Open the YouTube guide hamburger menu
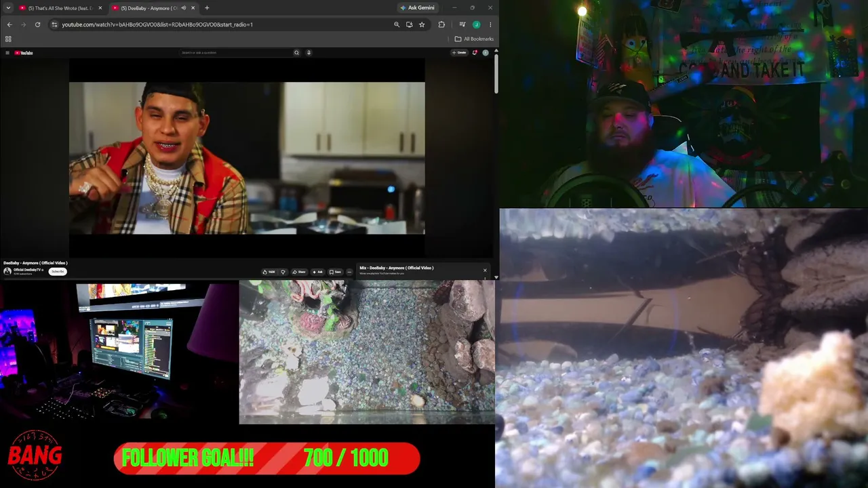 point(7,53)
